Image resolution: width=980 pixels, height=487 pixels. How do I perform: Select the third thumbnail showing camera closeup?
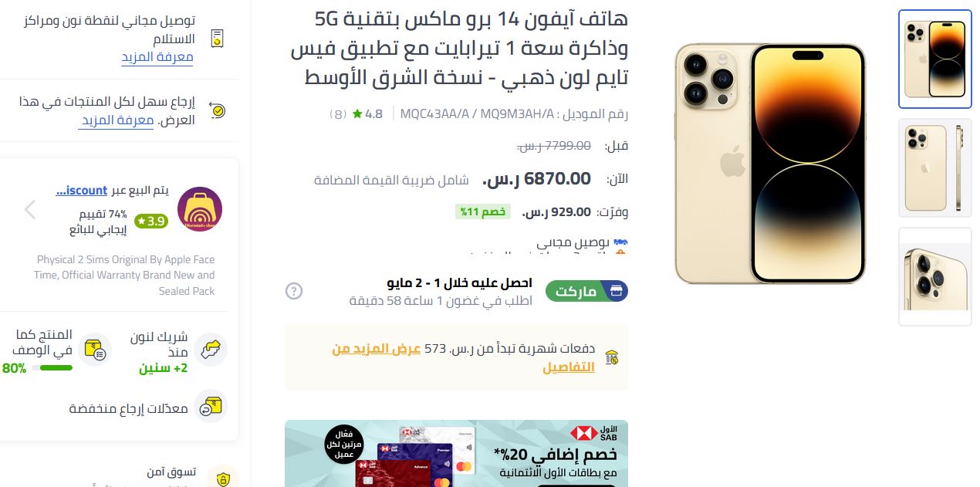(935, 276)
